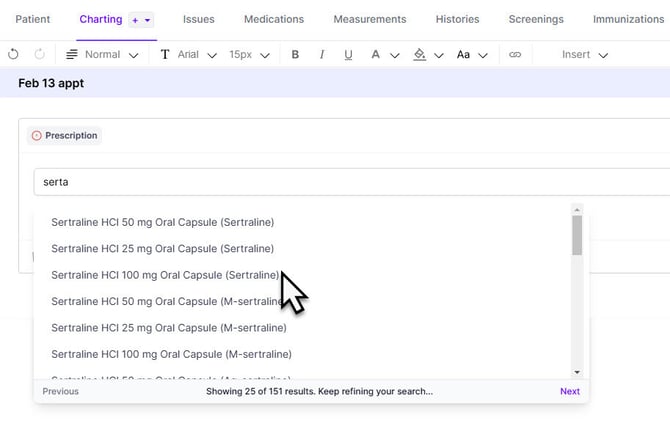Click the 'serta' medication search field

click(352, 182)
